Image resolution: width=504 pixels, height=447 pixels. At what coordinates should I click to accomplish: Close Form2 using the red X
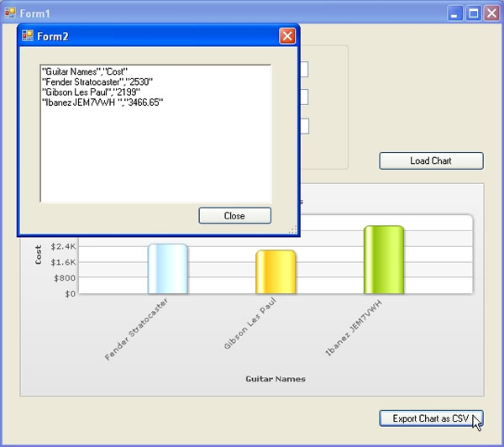287,36
